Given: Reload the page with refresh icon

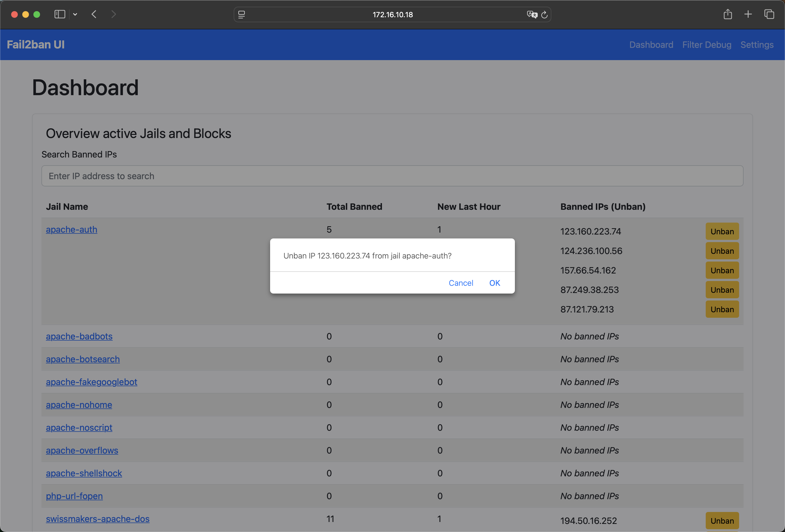Looking at the screenshot, I should click(544, 14).
